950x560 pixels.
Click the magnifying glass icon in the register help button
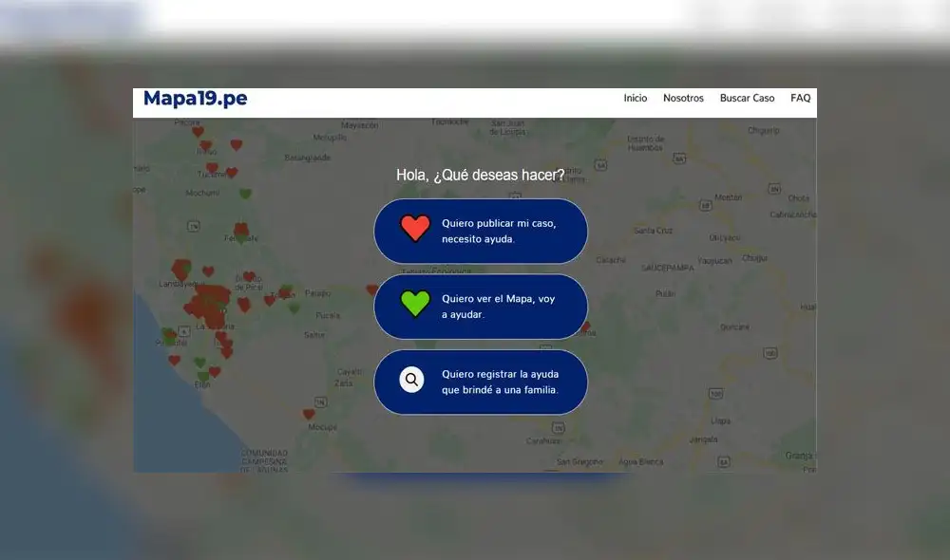411,380
